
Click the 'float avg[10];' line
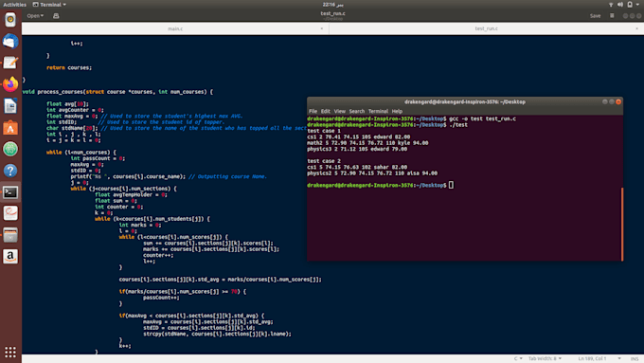pyautogui.click(x=67, y=104)
